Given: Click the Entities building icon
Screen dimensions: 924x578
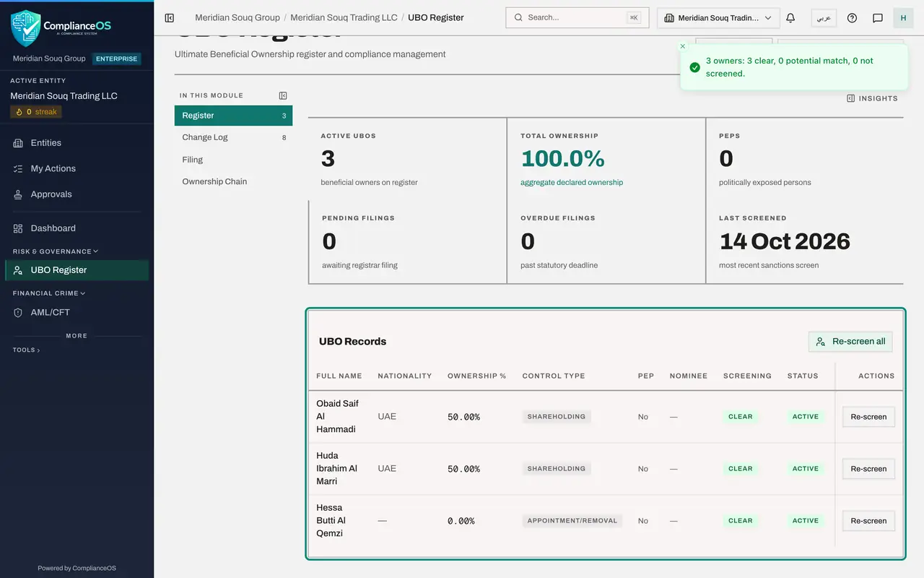Looking at the screenshot, I should click(18, 143).
